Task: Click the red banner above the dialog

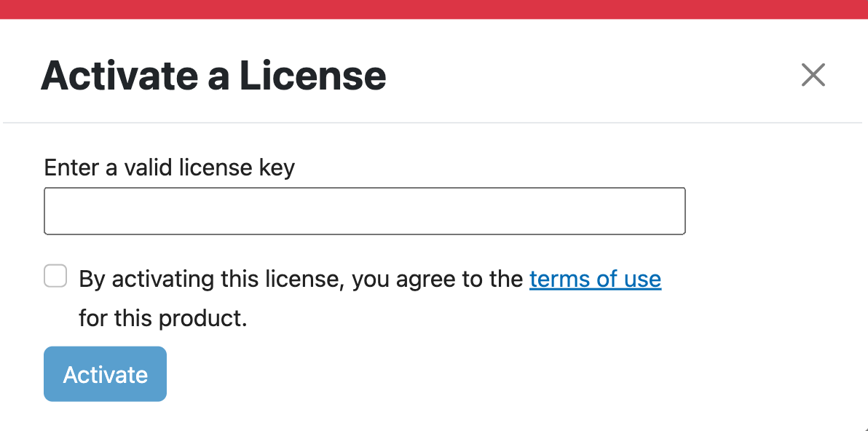Action: [434, 9]
